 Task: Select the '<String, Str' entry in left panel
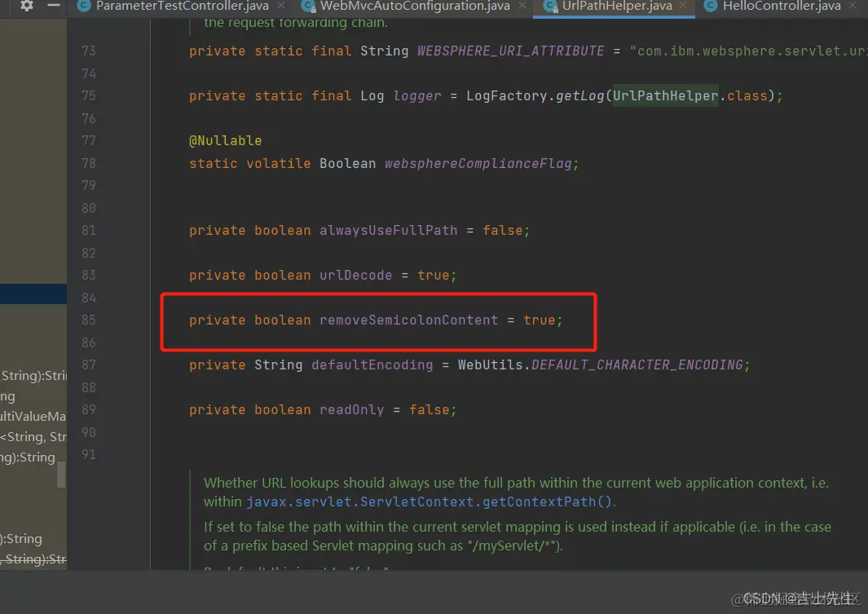[33, 437]
